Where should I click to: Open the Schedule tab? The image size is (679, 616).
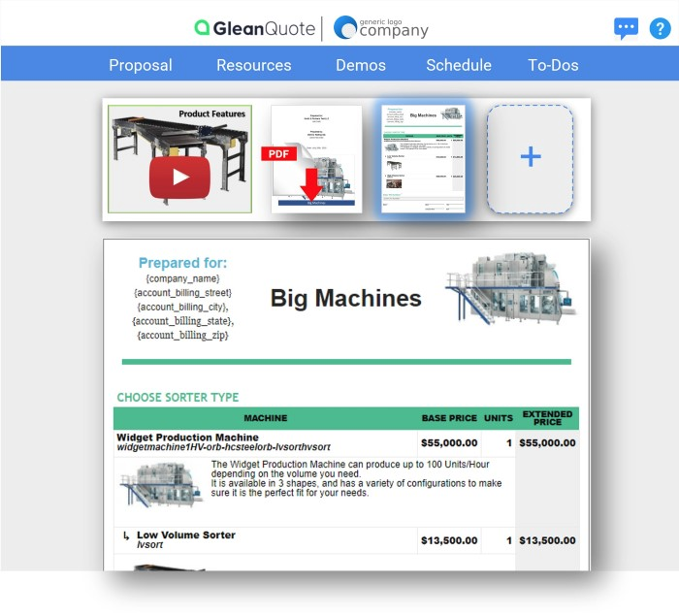pos(459,65)
